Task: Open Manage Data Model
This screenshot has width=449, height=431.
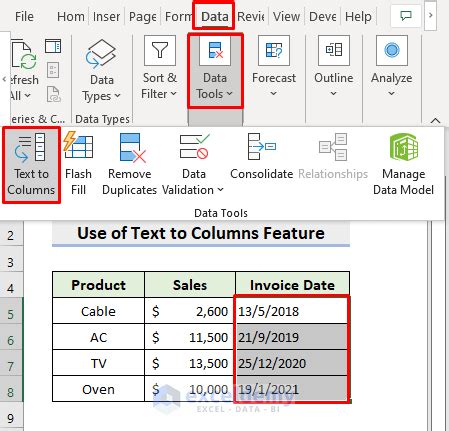Action: pyautogui.click(x=403, y=164)
